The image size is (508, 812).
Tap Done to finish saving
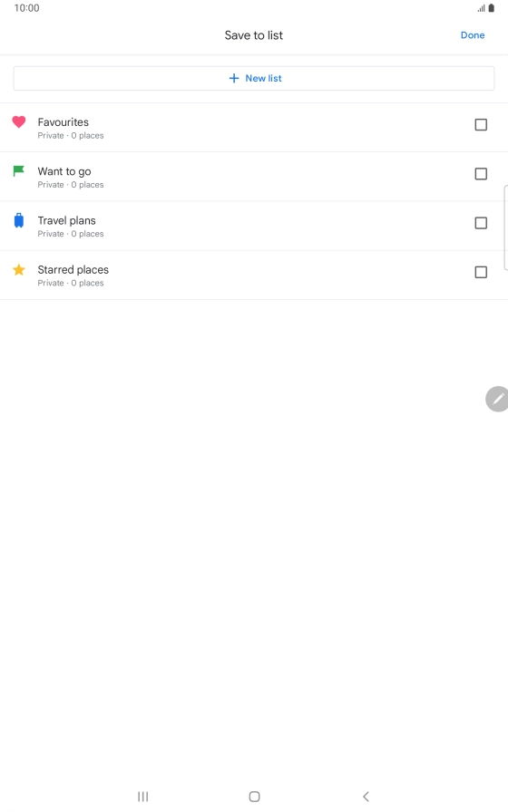(x=473, y=35)
